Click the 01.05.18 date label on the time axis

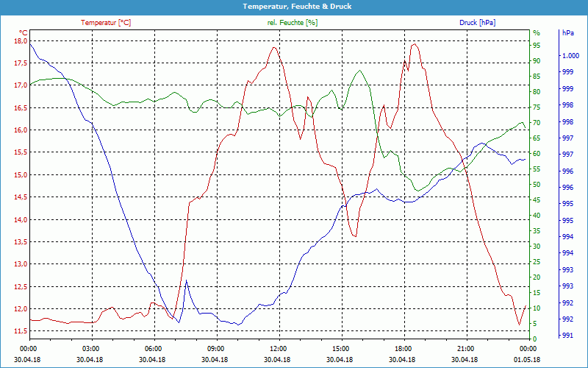point(528,358)
